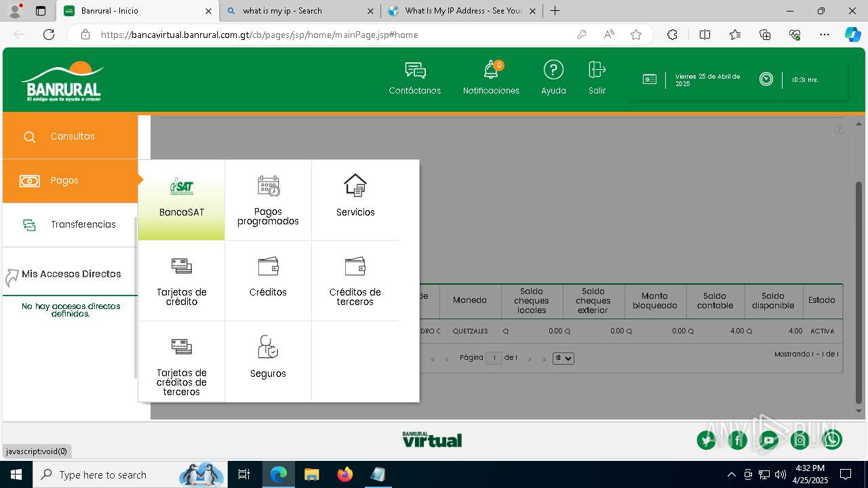868x488 pixels.
Task: Open Tarjetas de crédito payments
Action: coord(181,281)
